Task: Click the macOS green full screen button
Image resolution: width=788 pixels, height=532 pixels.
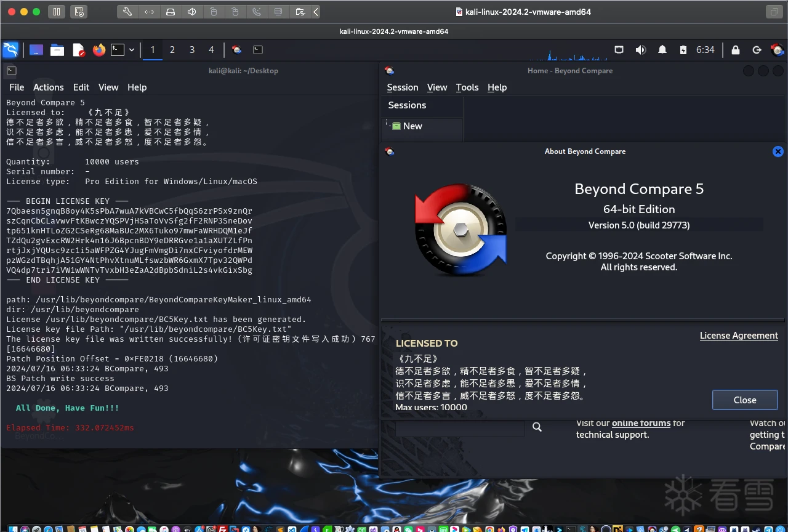Action: point(36,12)
